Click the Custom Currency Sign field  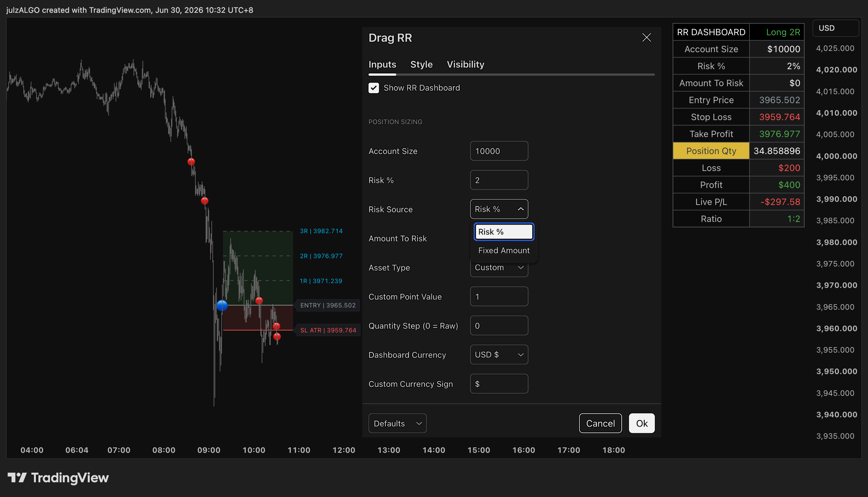click(499, 384)
